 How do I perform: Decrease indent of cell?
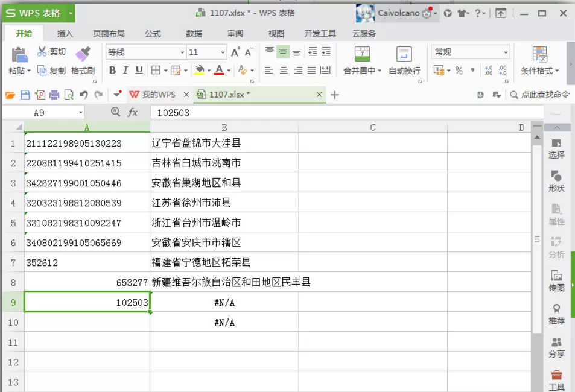coord(313,52)
